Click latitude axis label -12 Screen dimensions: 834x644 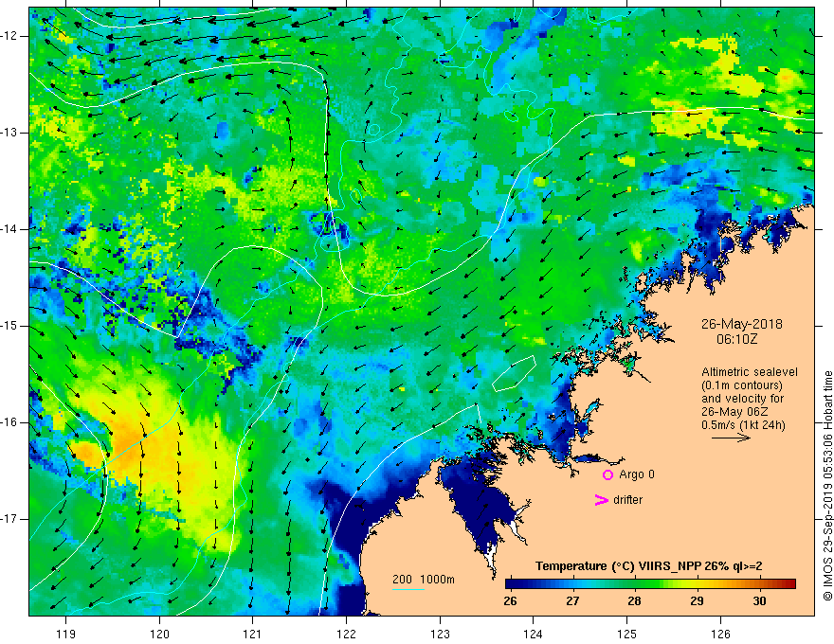(x=10, y=36)
